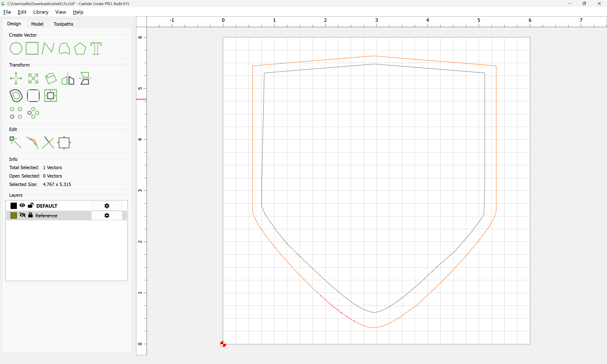Activate the Move transform tool
607x364 pixels.
tap(16, 79)
